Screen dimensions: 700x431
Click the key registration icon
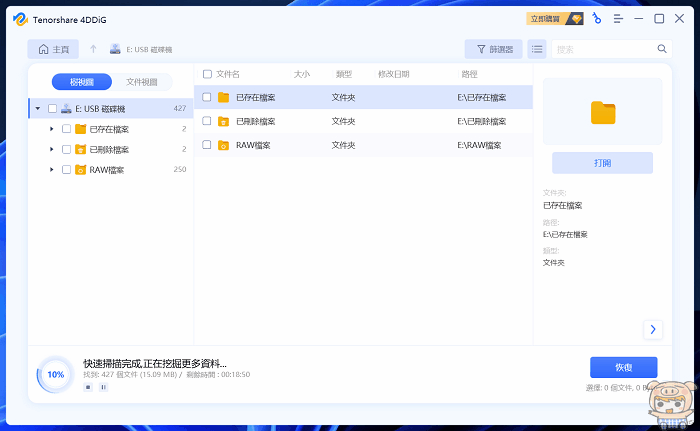coord(597,19)
